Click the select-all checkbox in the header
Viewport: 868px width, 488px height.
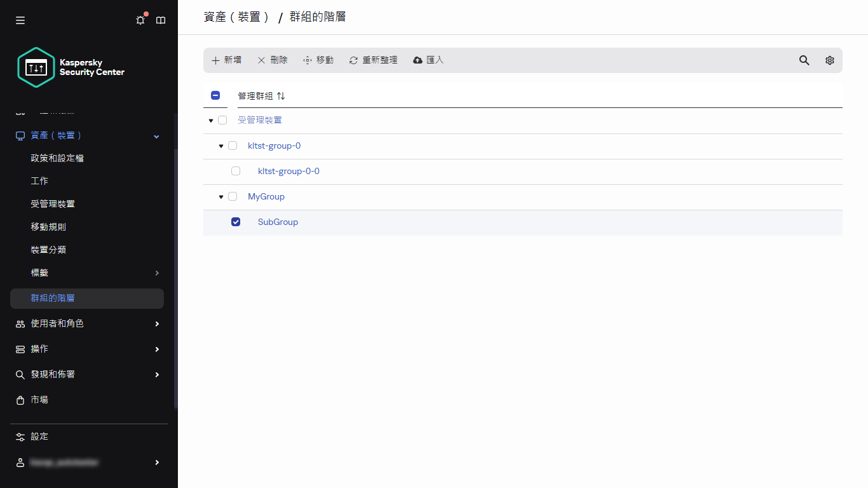point(215,95)
